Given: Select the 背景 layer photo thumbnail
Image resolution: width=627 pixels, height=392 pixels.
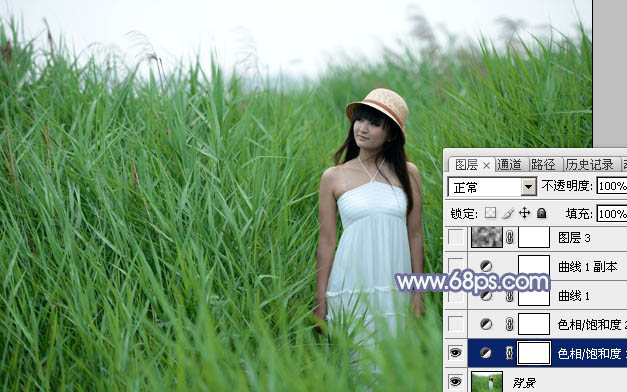Looking at the screenshot, I should [487, 382].
